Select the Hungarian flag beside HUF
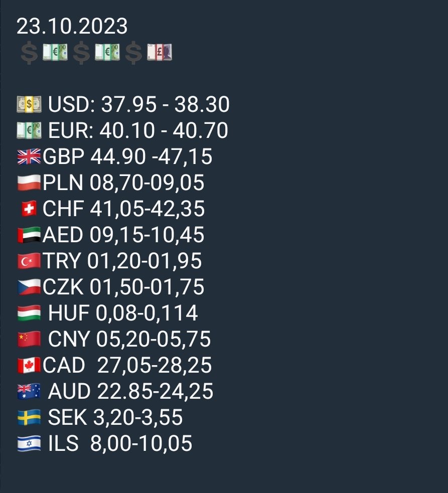The height and width of the screenshot is (493, 448). [29, 313]
